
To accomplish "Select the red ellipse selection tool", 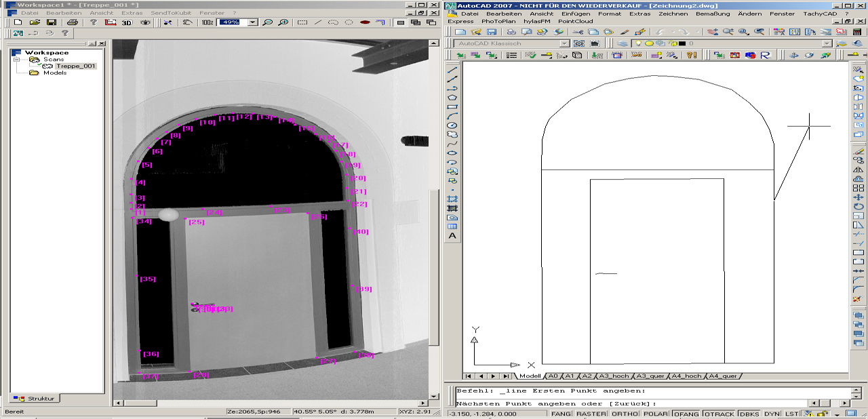I will (365, 22).
